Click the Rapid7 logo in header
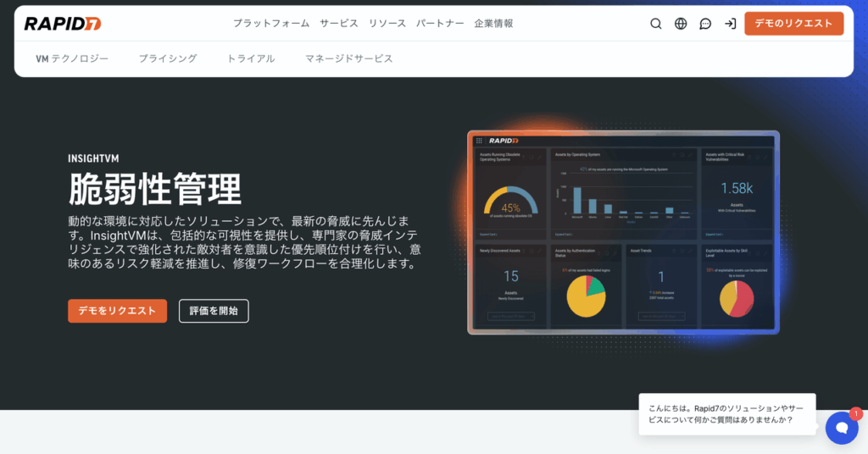Image resolution: width=868 pixels, height=454 pixels. click(x=63, y=23)
